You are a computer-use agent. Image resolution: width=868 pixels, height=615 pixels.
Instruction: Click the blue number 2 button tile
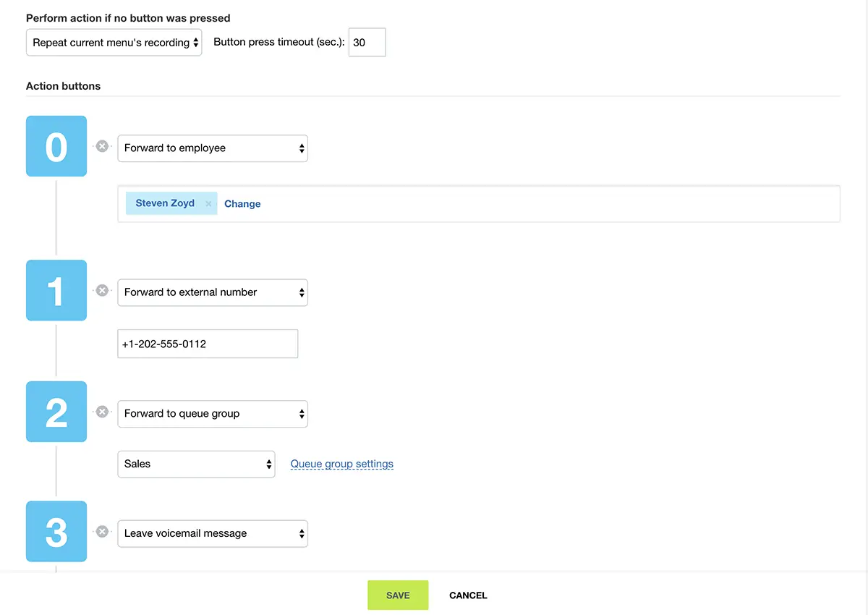point(56,412)
